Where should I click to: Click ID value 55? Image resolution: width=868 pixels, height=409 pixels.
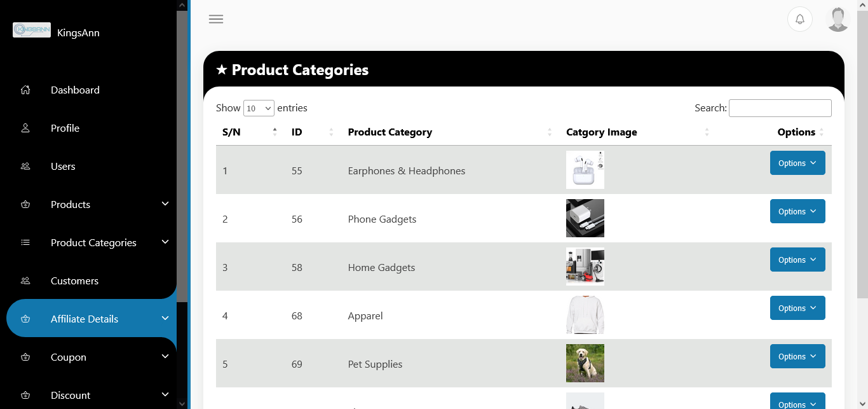click(x=297, y=170)
